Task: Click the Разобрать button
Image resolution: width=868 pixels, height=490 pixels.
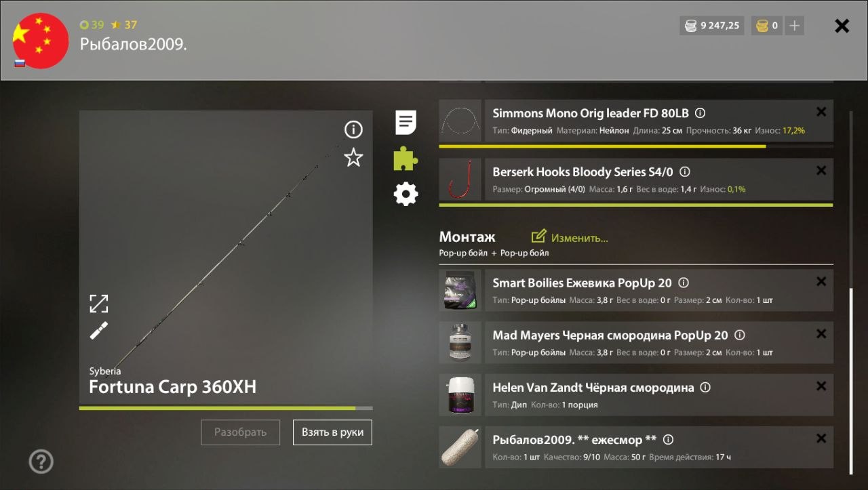Action: pyautogui.click(x=240, y=432)
